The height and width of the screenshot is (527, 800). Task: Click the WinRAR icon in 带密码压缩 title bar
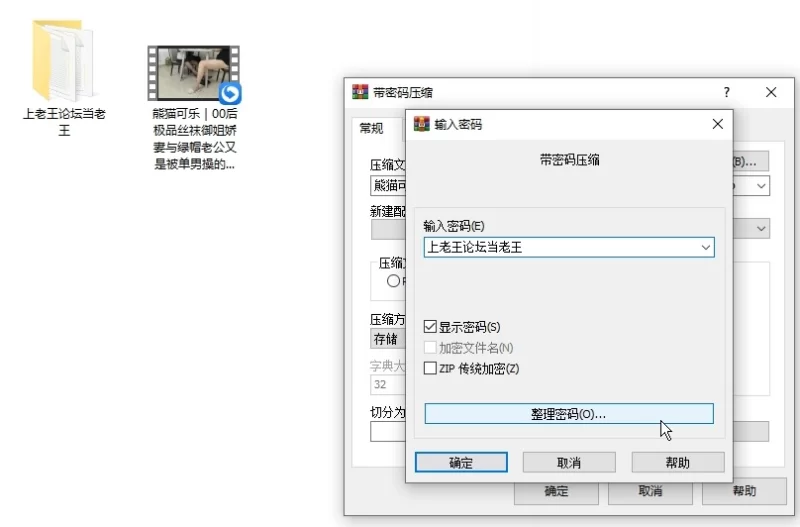(x=360, y=92)
